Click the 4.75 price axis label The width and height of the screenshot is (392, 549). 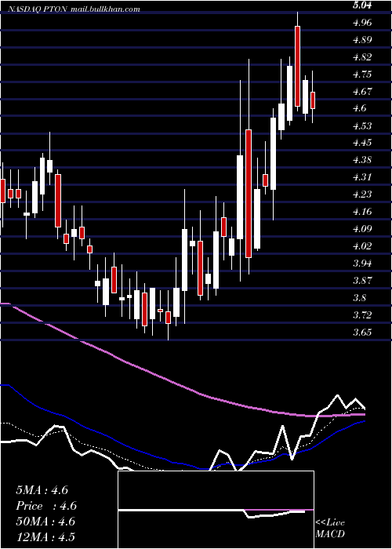click(x=362, y=75)
